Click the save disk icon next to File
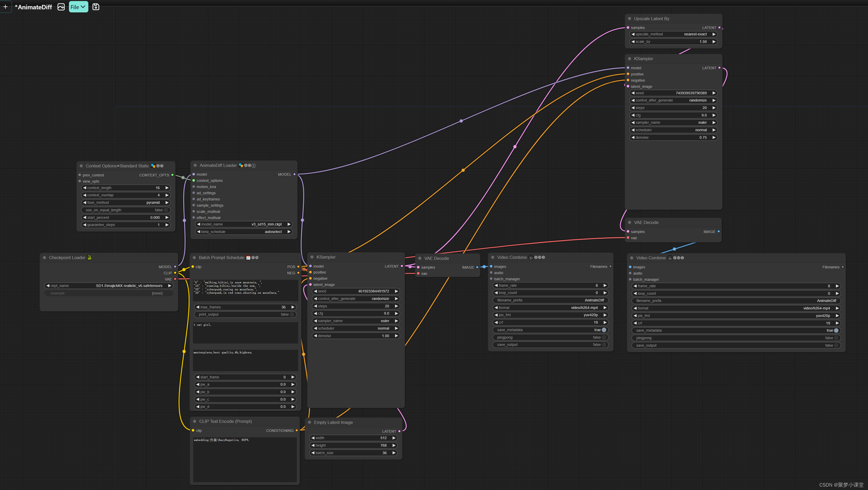868x490 pixels. tap(96, 7)
